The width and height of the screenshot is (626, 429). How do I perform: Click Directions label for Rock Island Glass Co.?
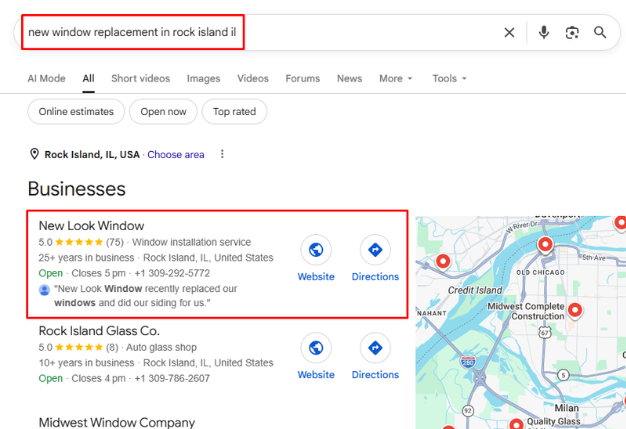[375, 375]
